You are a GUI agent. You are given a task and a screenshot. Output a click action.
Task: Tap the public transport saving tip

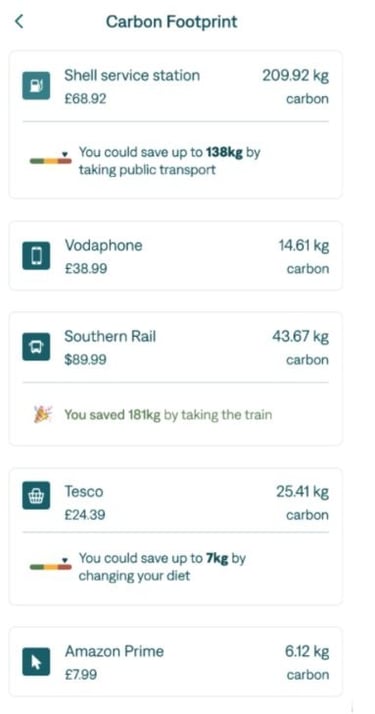[169, 161]
